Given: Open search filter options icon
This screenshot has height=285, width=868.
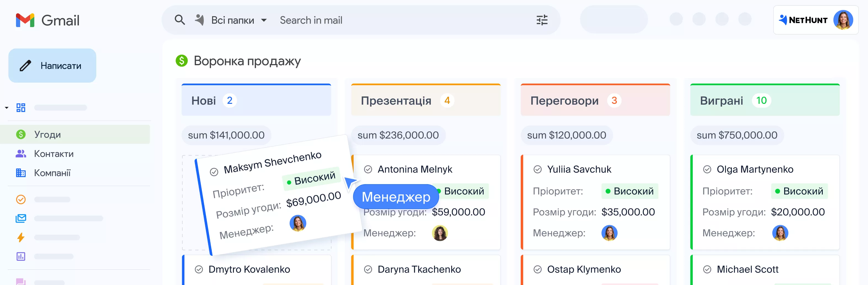Looking at the screenshot, I should click(542, 20).
